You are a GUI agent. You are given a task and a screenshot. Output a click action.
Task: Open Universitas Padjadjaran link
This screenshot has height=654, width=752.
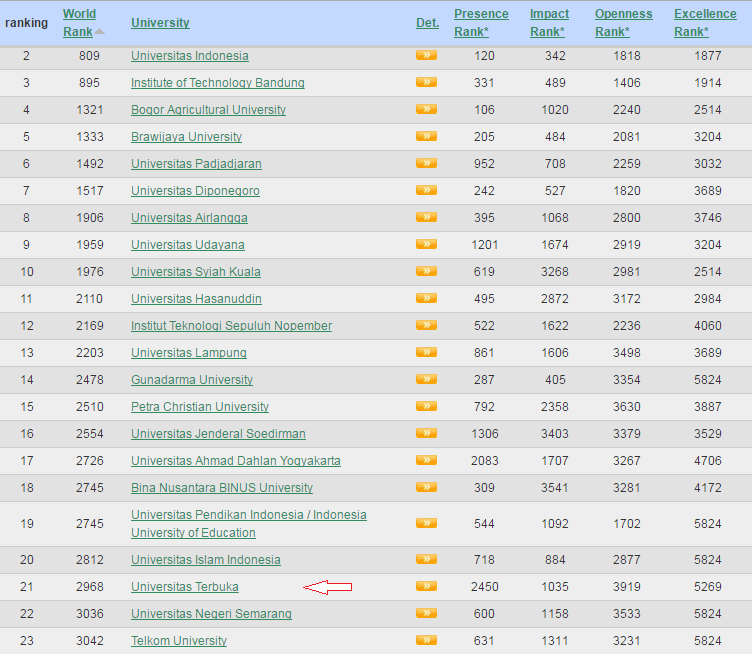point(196,164)
